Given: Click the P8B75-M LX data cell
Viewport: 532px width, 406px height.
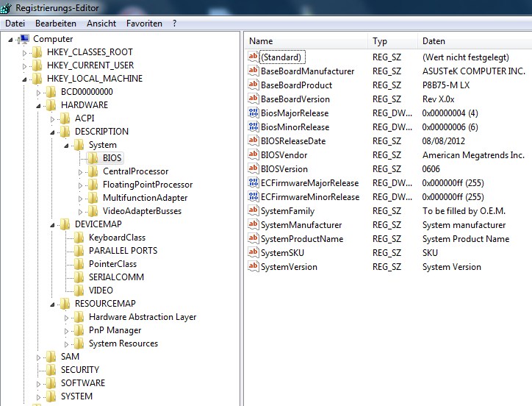Looking at the screenshot, I should (x=446, y=85).
